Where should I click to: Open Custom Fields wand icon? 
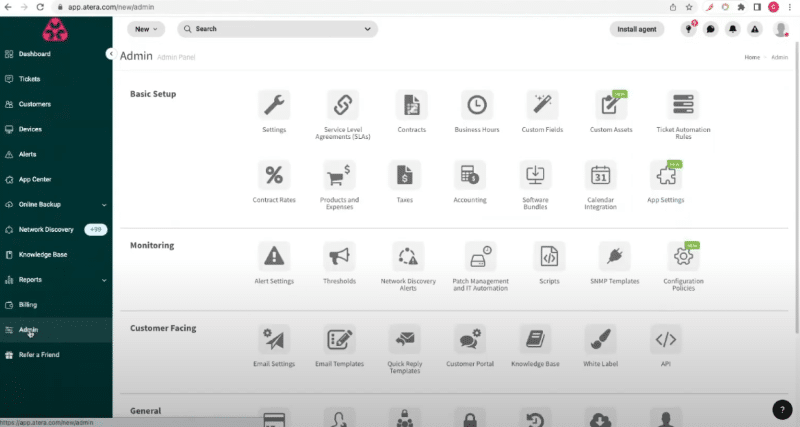click(x=542, y=105)
